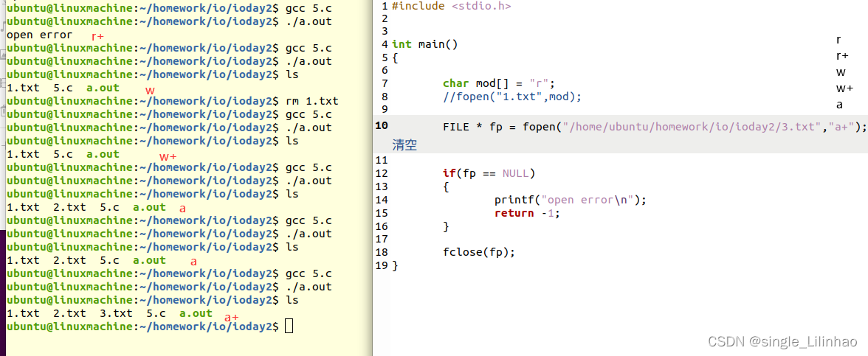The image size is (868, 356).
Task: Click the "a+" mode string in fopen call
Action: (841, 126)
